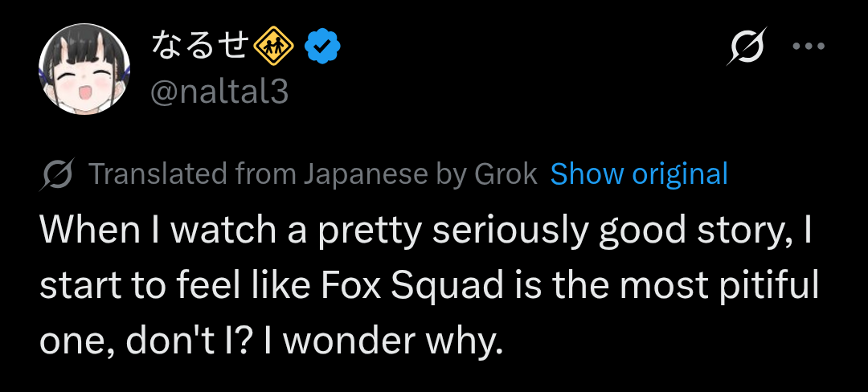Open the three-dot more options menu
868x392 pixels.
coord(809,47)
